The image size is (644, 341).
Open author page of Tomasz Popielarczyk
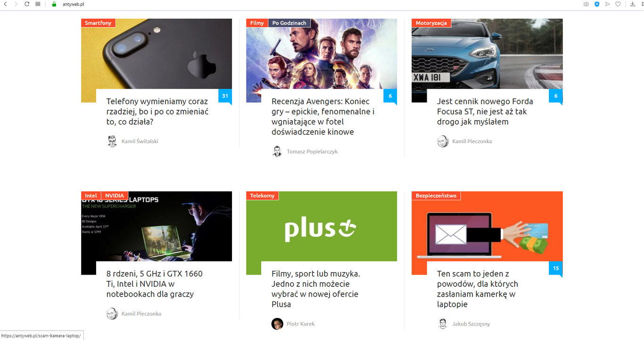click(312, 152)
